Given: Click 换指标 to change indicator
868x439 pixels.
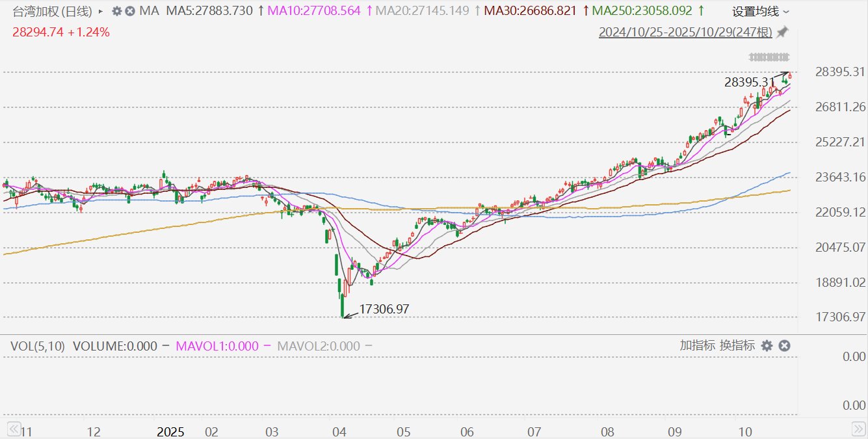Looking at the screenshot, I should click(x=737, y=346).
